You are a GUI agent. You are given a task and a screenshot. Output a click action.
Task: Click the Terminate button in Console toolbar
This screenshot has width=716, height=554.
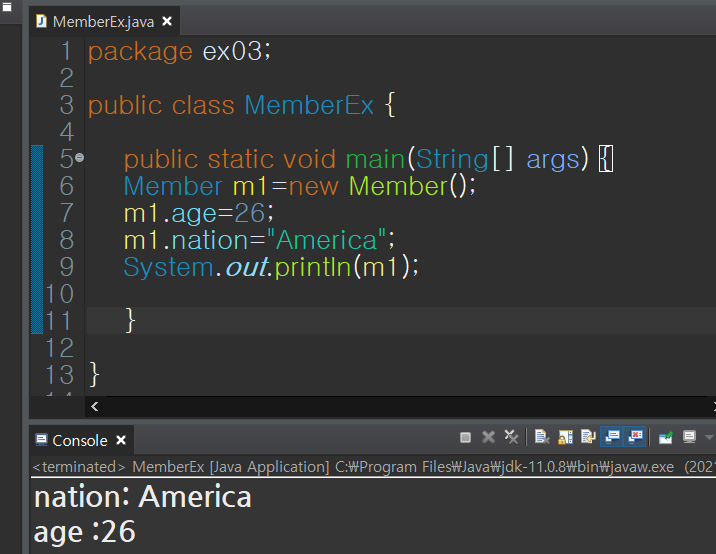[465, 438]
